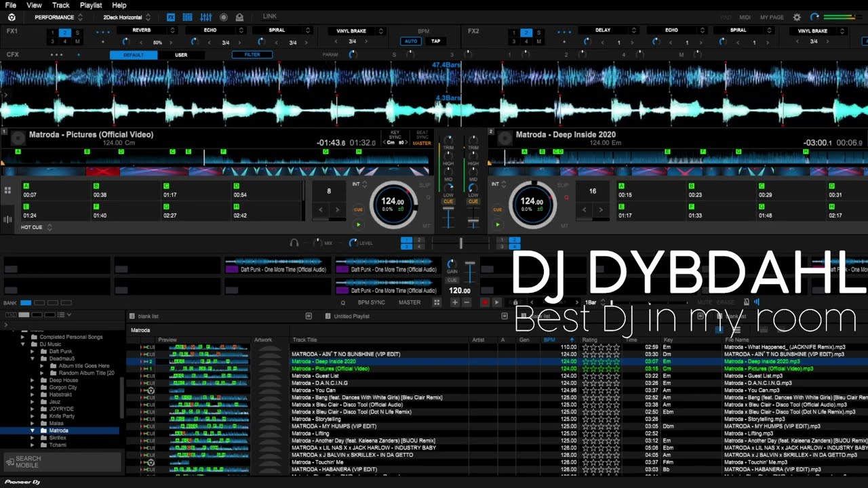
Task: Expand the Deadmau5 folder
Action: point(33,359)
